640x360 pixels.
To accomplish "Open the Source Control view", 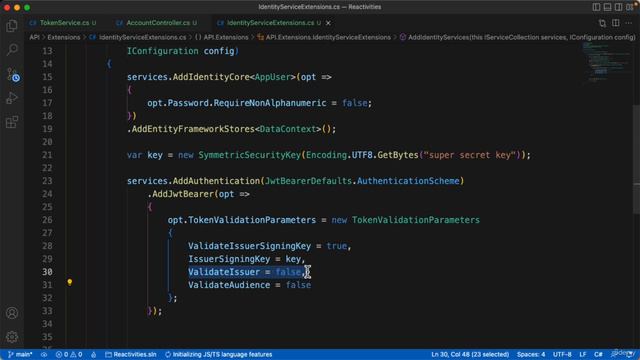I will click(x=13, y=75).
